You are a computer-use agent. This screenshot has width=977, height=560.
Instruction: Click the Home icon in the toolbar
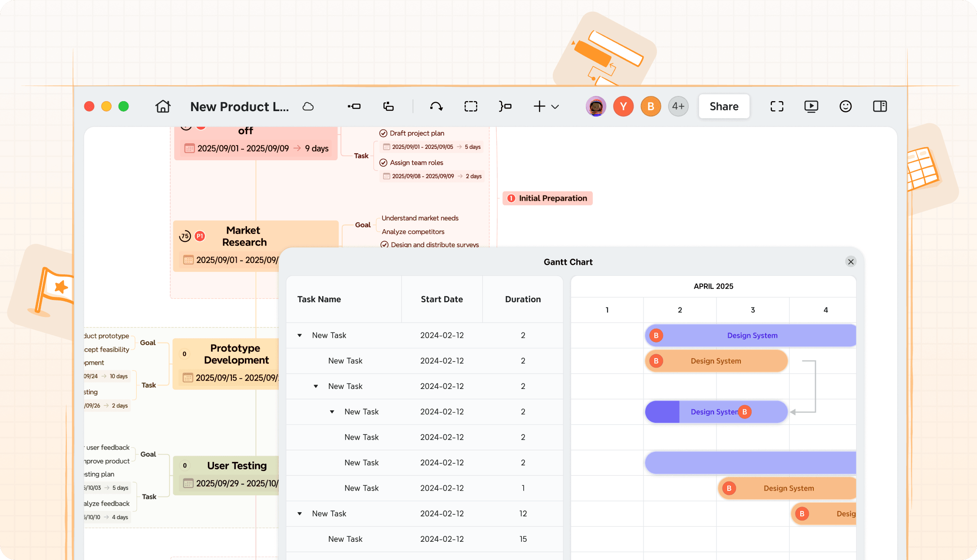(163, 106)
